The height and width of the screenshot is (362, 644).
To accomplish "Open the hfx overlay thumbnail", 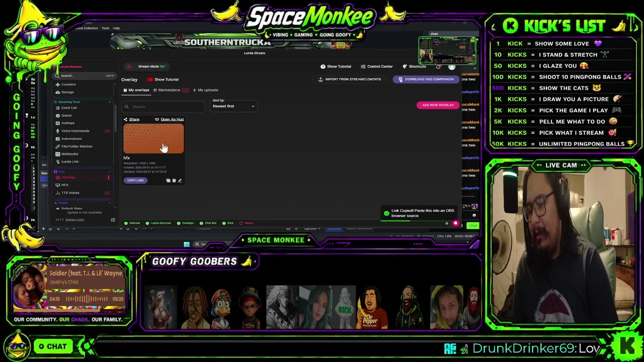I will coord(153,139).
